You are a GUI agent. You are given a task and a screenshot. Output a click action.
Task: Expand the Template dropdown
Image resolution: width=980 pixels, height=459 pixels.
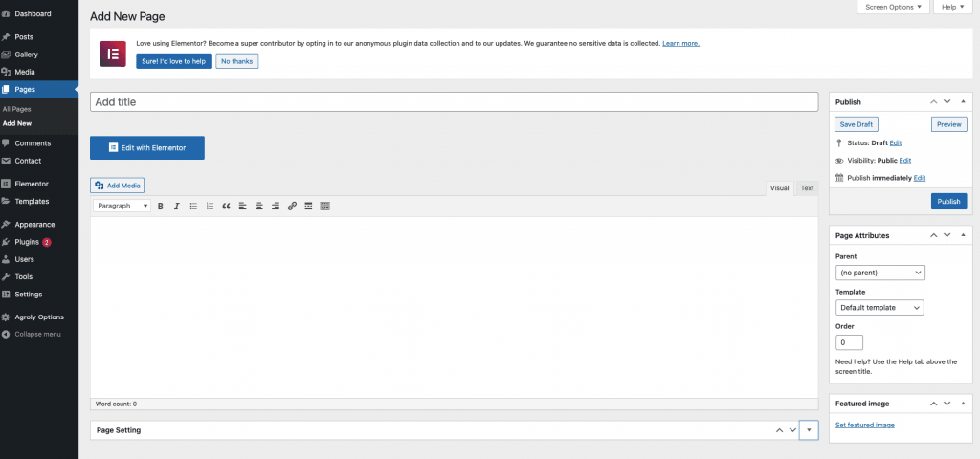880,308
